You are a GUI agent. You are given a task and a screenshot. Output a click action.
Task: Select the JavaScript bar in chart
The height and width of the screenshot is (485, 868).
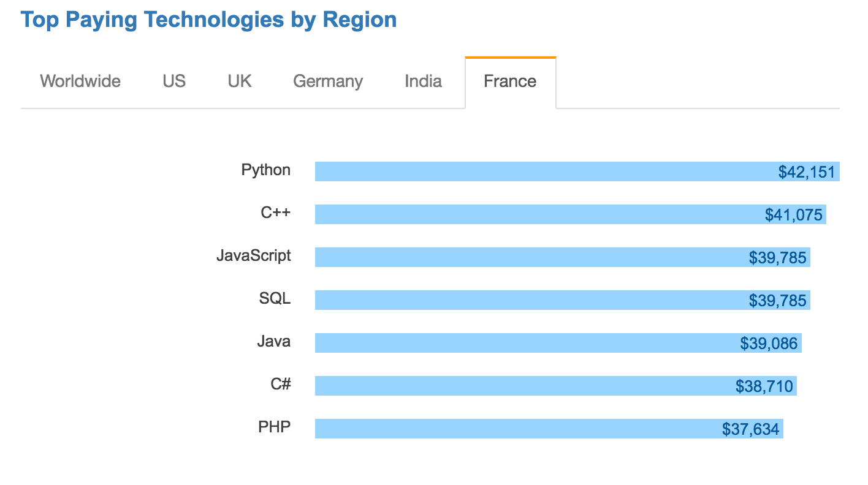(563, 257)
